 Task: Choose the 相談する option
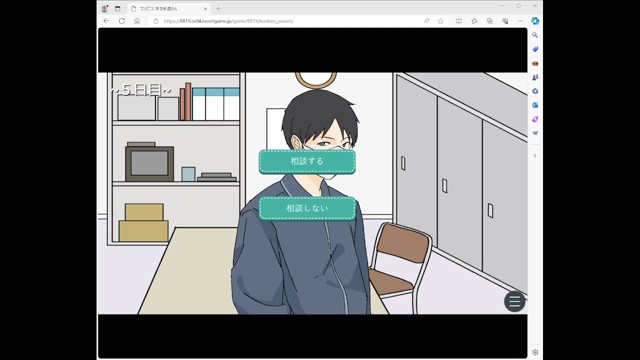point(307,161)
